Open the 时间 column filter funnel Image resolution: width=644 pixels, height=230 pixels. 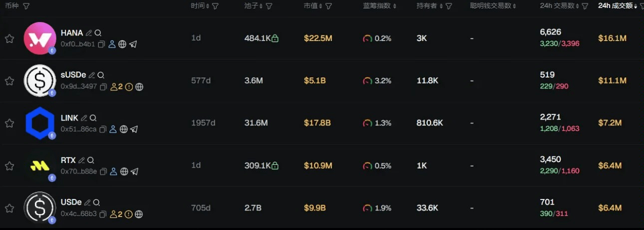215,6
